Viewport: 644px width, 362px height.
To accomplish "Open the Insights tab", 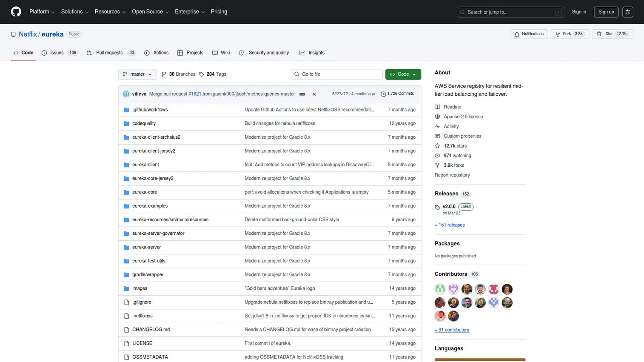I will [312, 53].
